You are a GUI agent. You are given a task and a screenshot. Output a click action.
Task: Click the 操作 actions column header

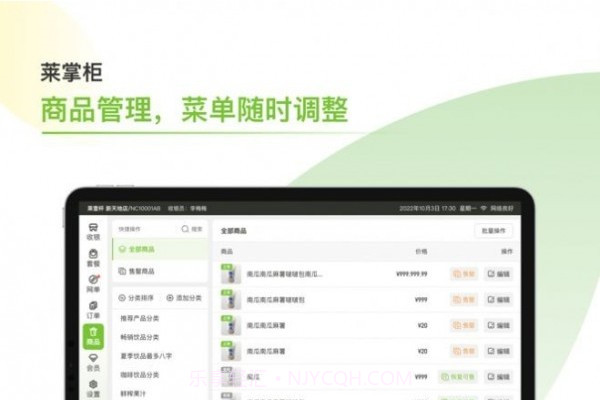pos(507,251)
